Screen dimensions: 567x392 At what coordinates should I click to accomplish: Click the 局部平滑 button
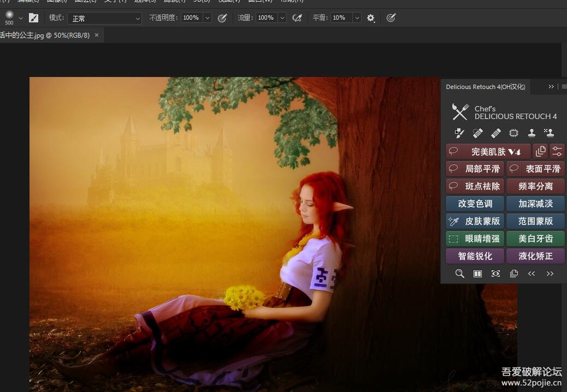475,169
